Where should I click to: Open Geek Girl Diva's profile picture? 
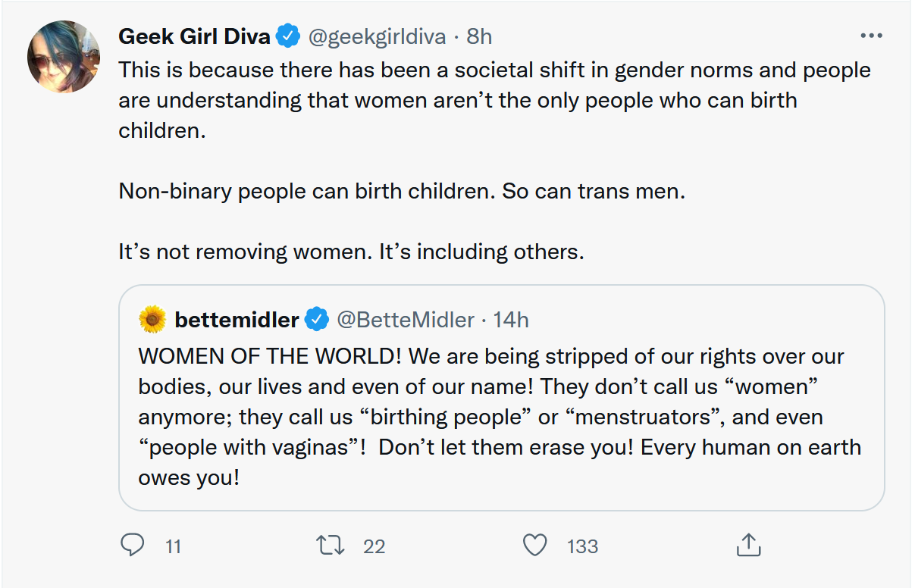click(64, 58)
